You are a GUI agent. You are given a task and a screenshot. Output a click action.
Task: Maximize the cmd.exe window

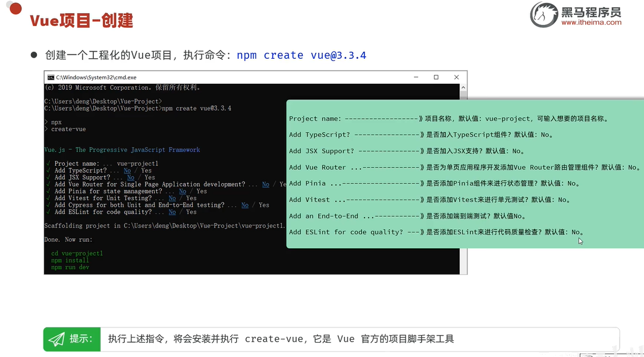click(x=436, y=77)
